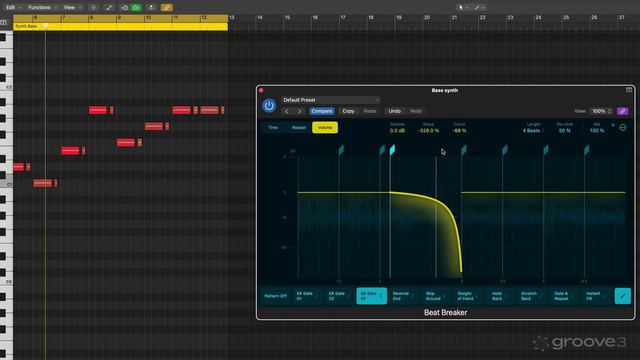The image size is (640, 360).
Task: Click the Curve -69 % value field
Action: [x=459, y=131]
